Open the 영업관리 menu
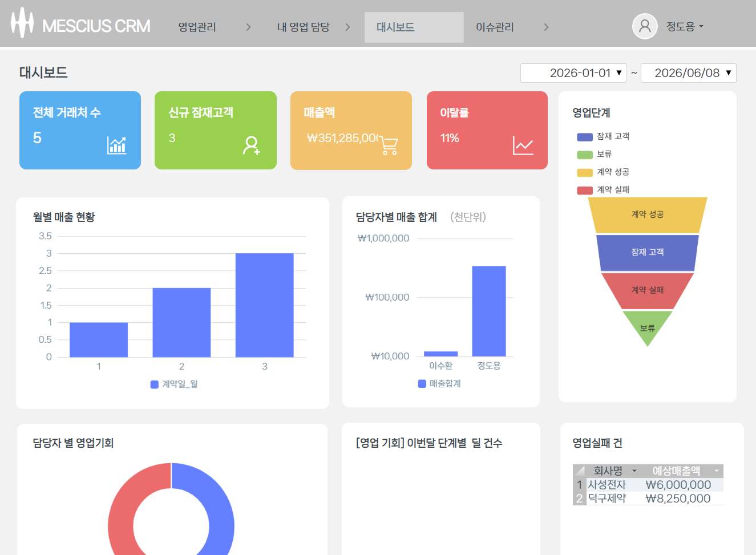The width and height of the screenshot is (756, 555). (x=197, y=27)
